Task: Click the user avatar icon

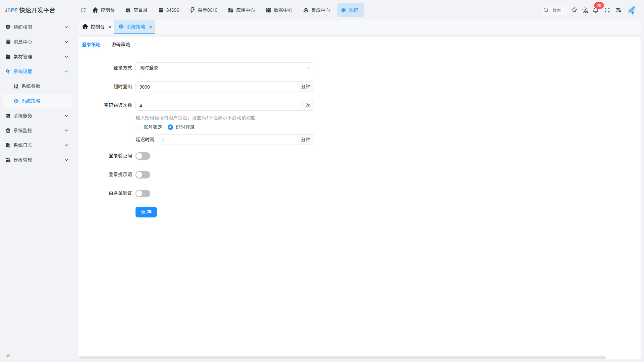Action: [632, 10]
